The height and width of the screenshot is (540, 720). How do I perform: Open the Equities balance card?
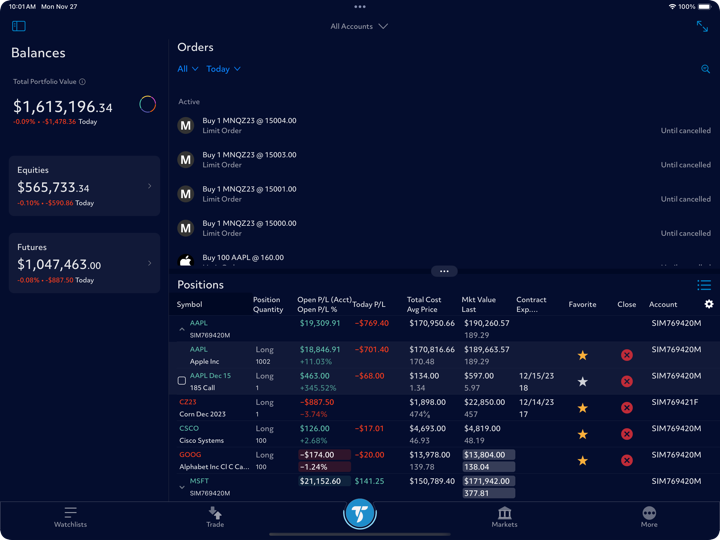[x=84, y=186]
